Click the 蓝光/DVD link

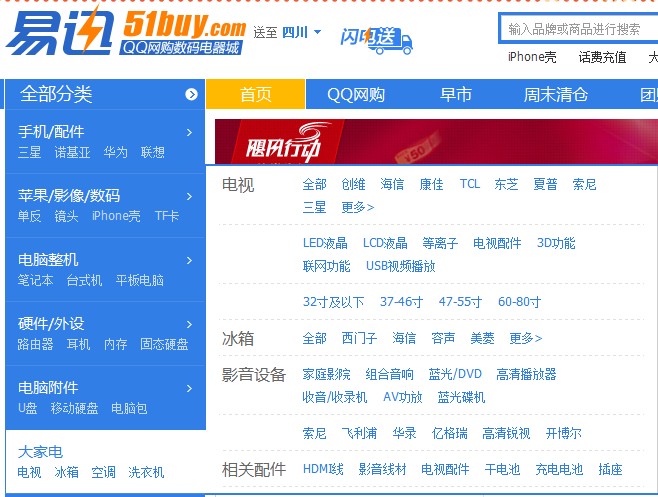455,374
